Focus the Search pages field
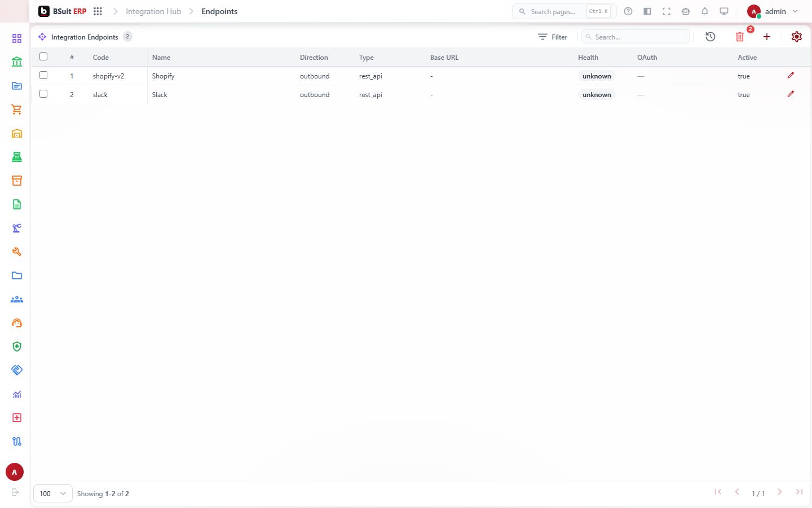The width and height of the screenshot is (812, 508). pyautogui.click(x=564, y=11)
